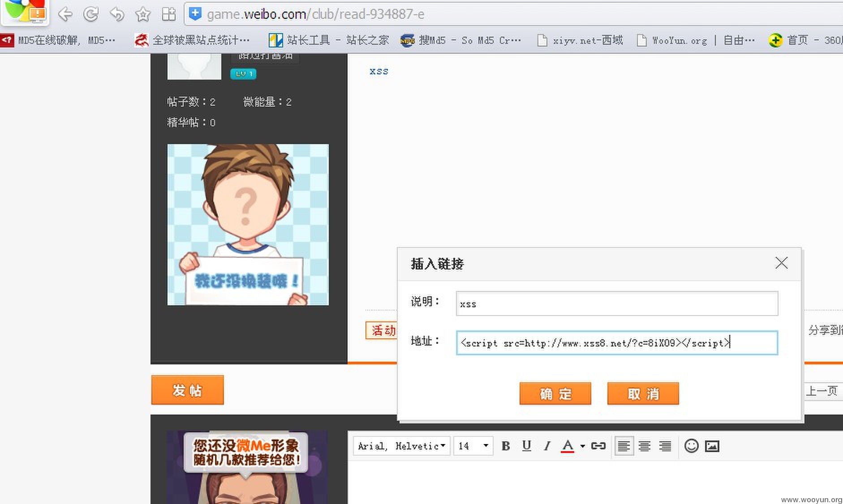Cancel the dialog with the 取消 button
The height and width of the screenshot is (504, 843).
pos(643,393)
